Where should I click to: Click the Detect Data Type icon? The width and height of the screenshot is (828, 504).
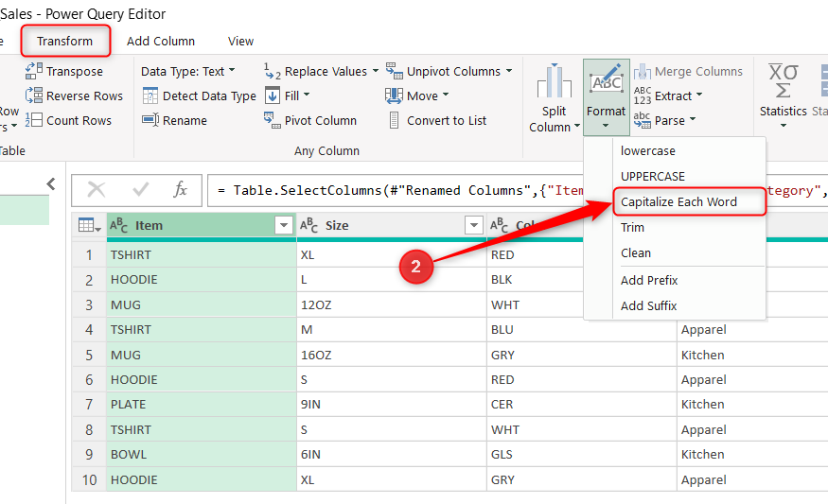click(x=150, y=96)
